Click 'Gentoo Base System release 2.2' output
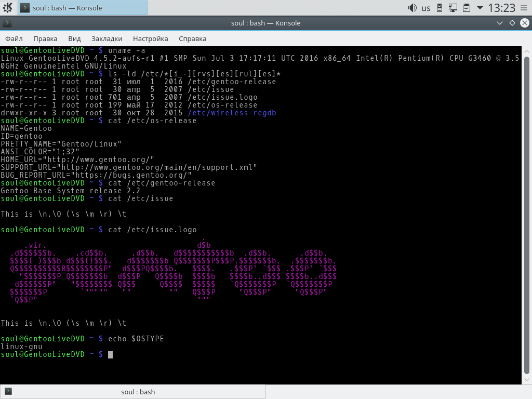The height and width of the screenshot is (399, 532). pos(71,191)
